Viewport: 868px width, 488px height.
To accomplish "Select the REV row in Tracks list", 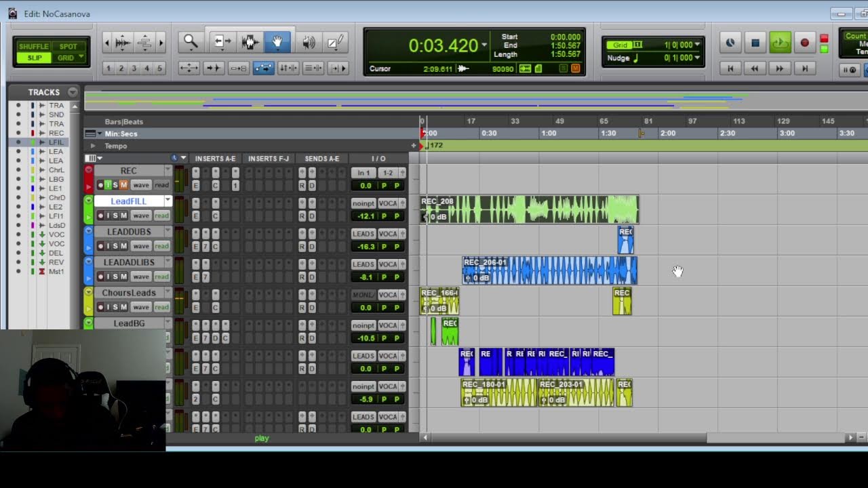I will (45, 262).
